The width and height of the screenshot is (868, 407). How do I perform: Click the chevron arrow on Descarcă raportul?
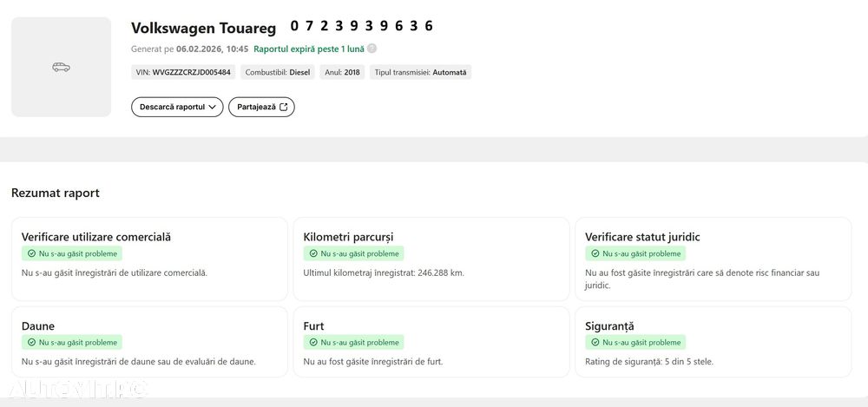(x=212, y=107)
